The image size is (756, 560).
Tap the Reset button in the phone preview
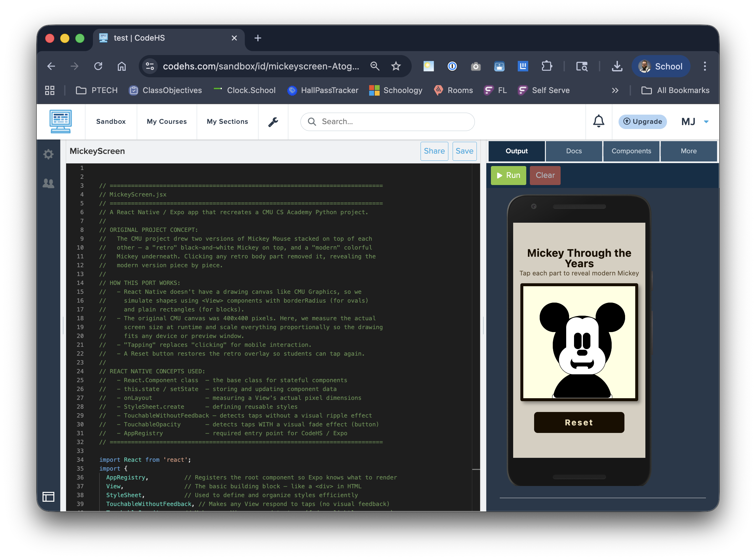579,422
